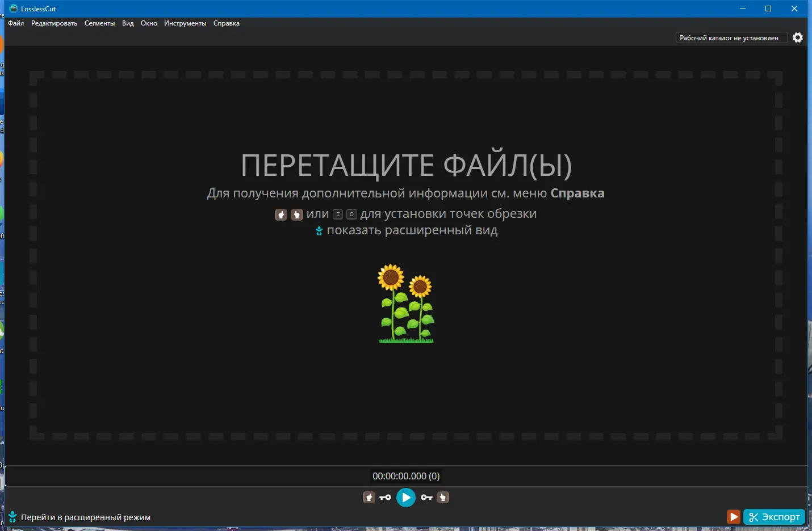
Task: Set cut start point with left hand icon
Action: pyautogui.click(x=369, y=497)
